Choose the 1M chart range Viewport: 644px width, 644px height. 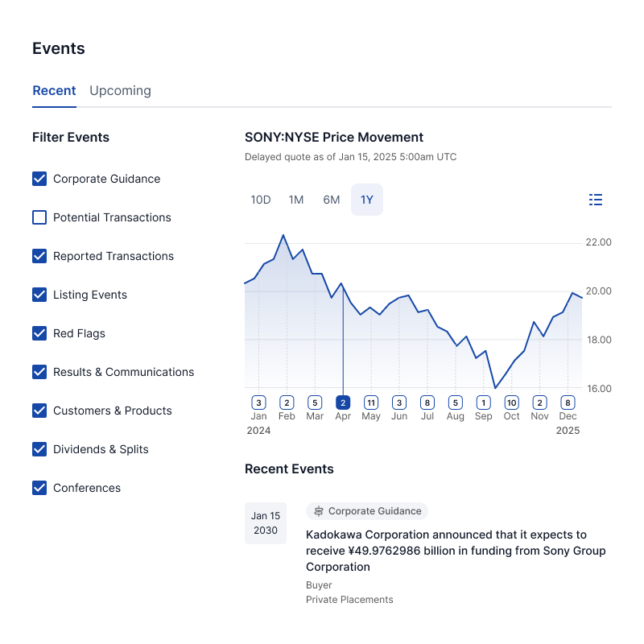(x=296, y=200)
